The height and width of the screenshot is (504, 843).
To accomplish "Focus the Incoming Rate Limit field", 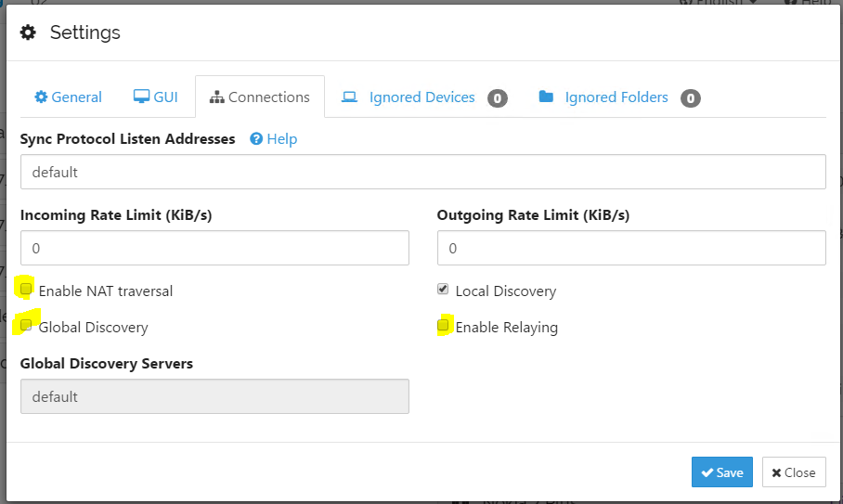I will [214, 248].
